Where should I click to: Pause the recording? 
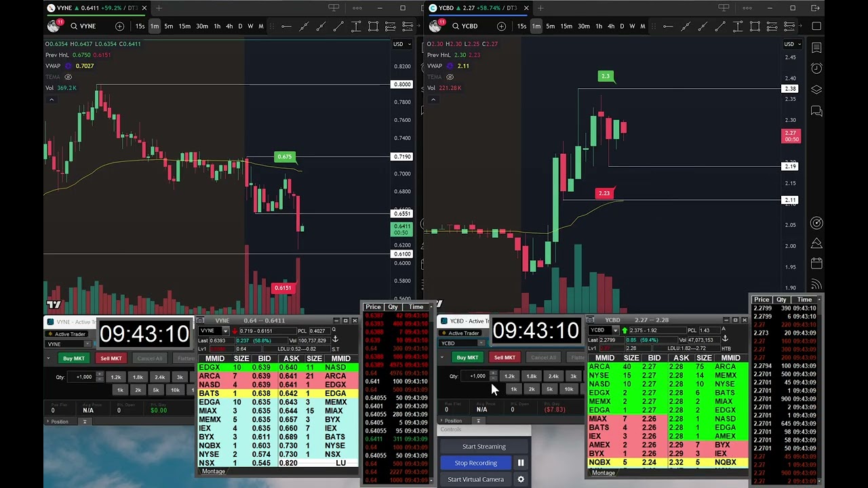[x=521, y=463]
